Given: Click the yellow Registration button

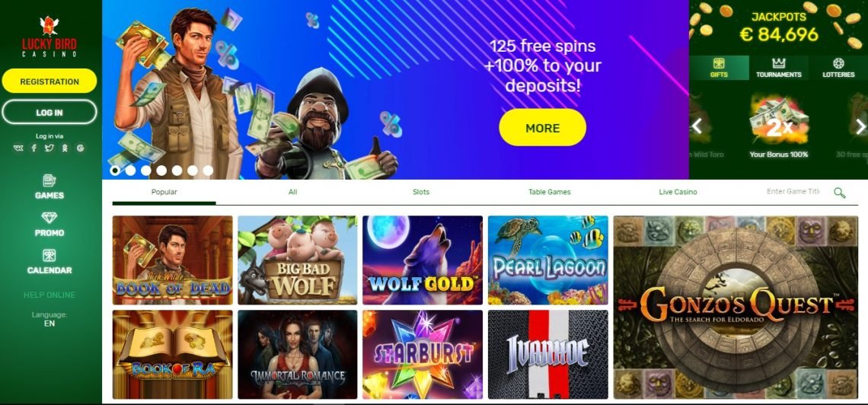Looking at the screenshot, I should pos(49,81).
